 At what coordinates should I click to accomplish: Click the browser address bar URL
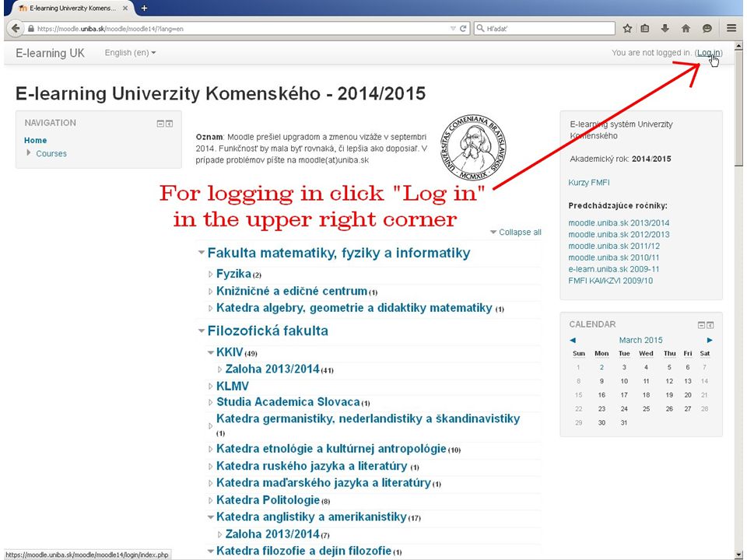(x=238, y=29)
